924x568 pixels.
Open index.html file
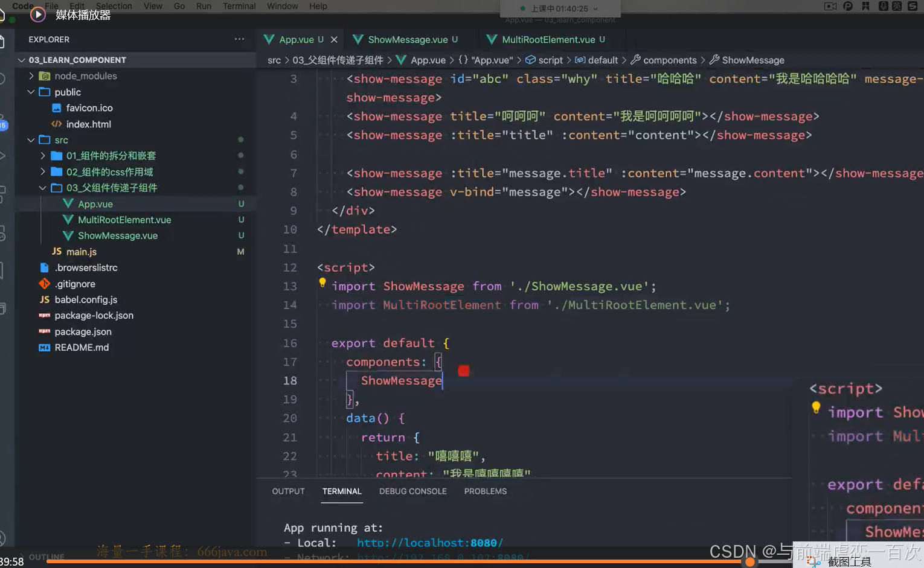point(89,124)
